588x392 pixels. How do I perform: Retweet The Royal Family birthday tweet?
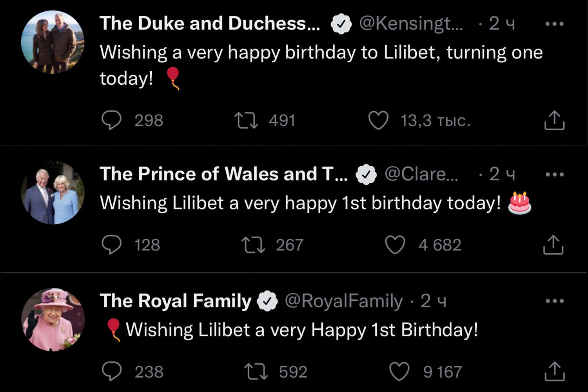click(256, 371)
